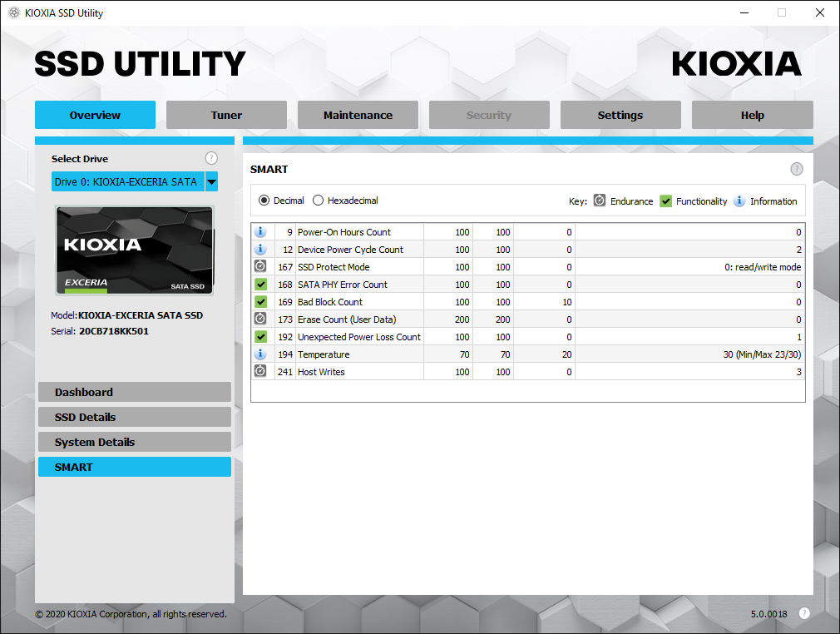Select the Hexadecimal radio button
The height and width of the screenshot is (634, 840).
point(319,201)
